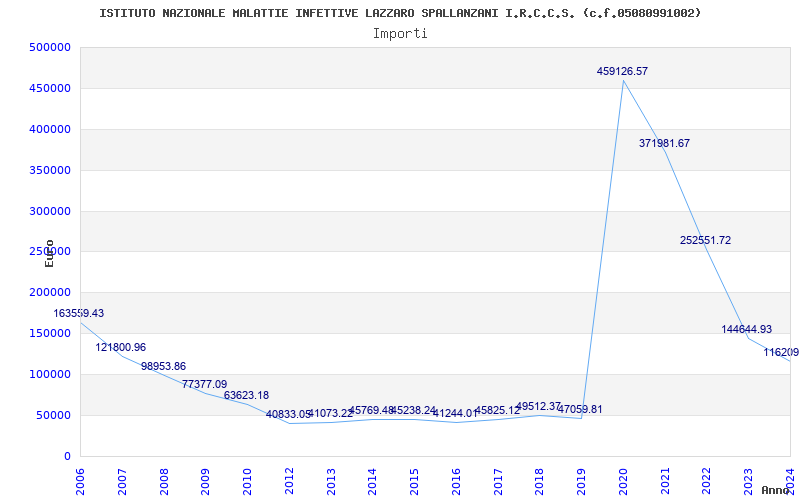
Task: Click the y-axis value 50000
Action: coord(54,415)
